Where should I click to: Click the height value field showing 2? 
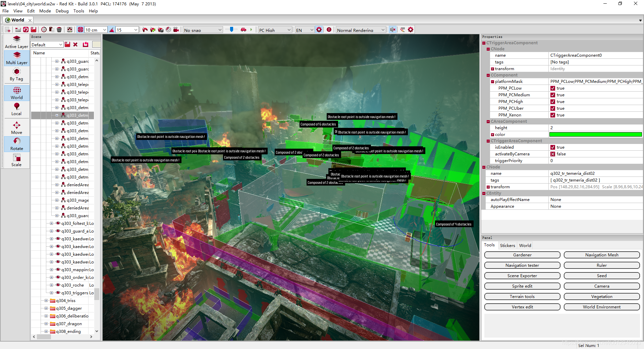coord(596,128)
